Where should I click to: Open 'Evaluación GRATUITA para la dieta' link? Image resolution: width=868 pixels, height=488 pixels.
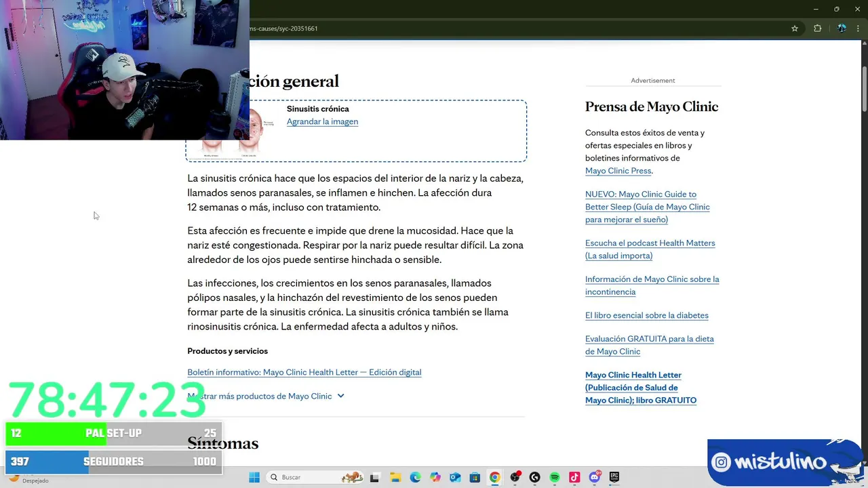[649, 345]
